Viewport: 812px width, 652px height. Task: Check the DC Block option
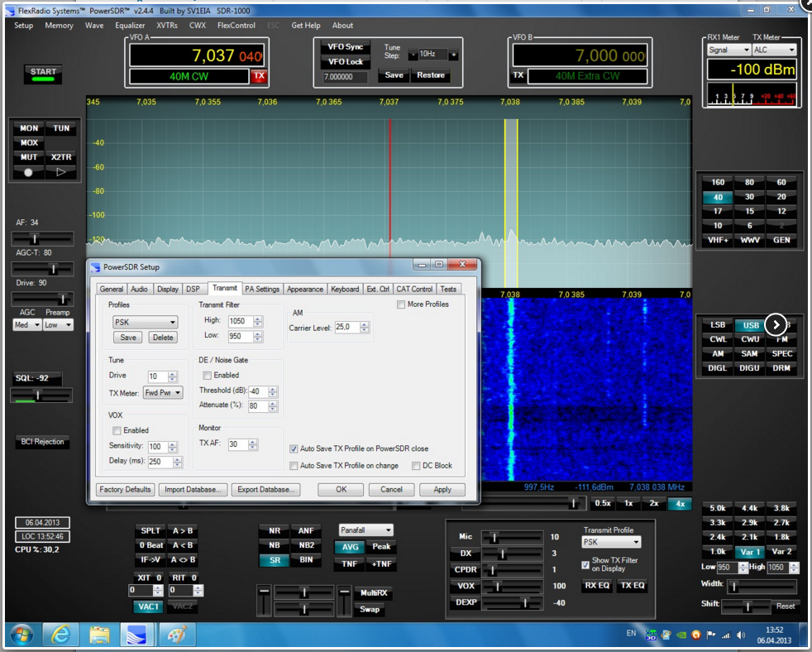pos(417,466)
